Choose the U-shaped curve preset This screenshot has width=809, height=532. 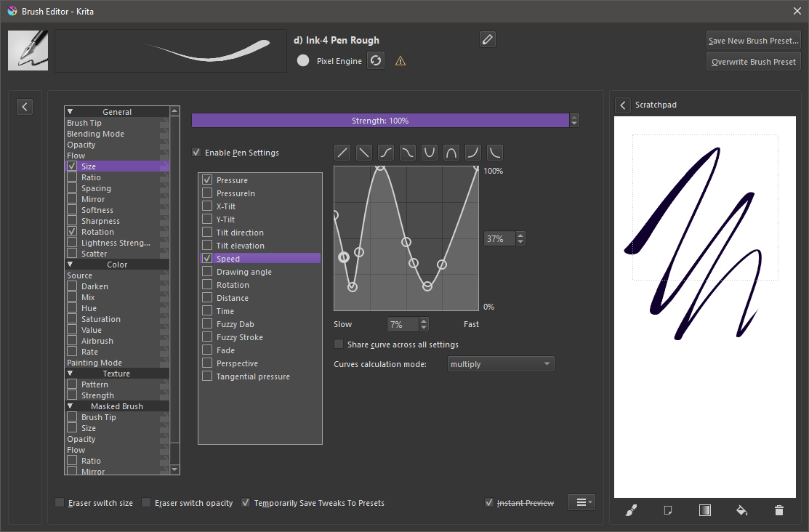(x=430, y=153)
